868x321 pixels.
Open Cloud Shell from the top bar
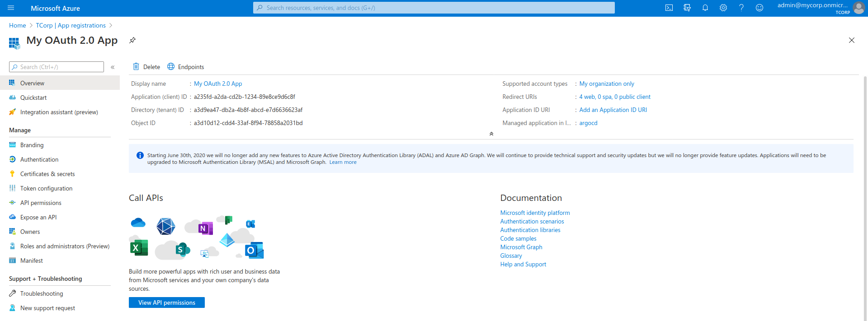click(x=669, y=8)
